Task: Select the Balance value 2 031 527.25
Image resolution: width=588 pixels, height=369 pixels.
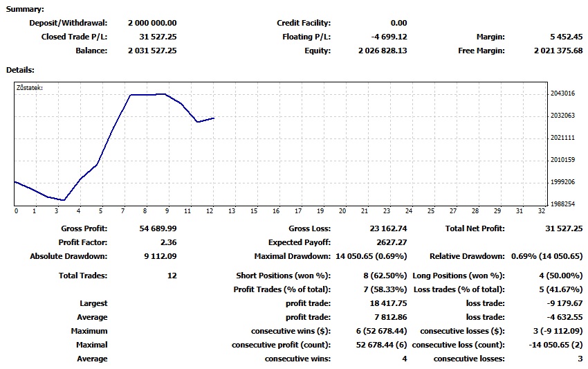Action: (x=152, y=51)
